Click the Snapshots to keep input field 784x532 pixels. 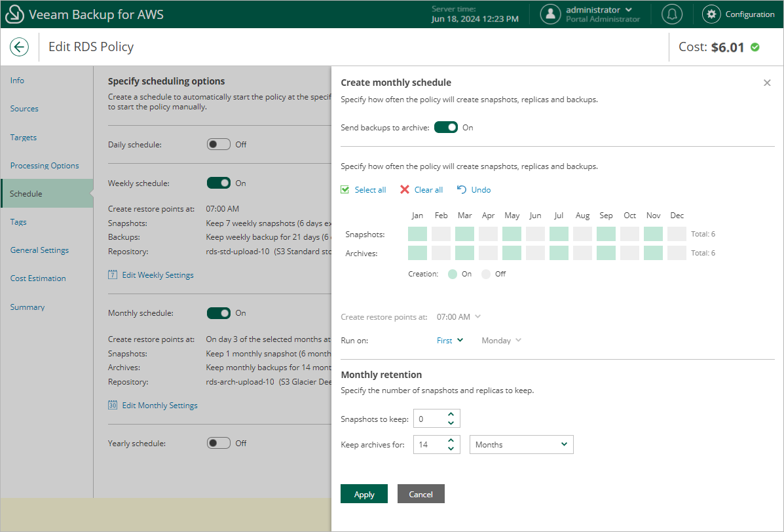[436, 419]
